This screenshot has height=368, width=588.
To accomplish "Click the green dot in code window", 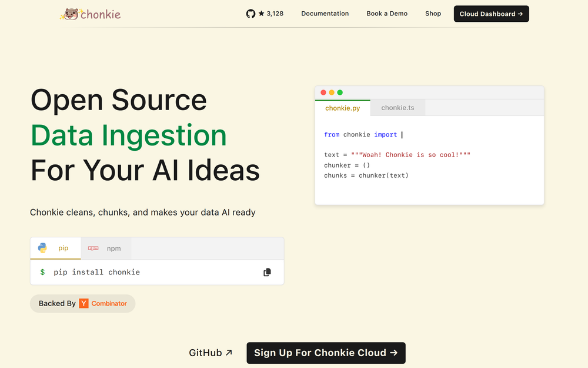I will click(340, 92).
